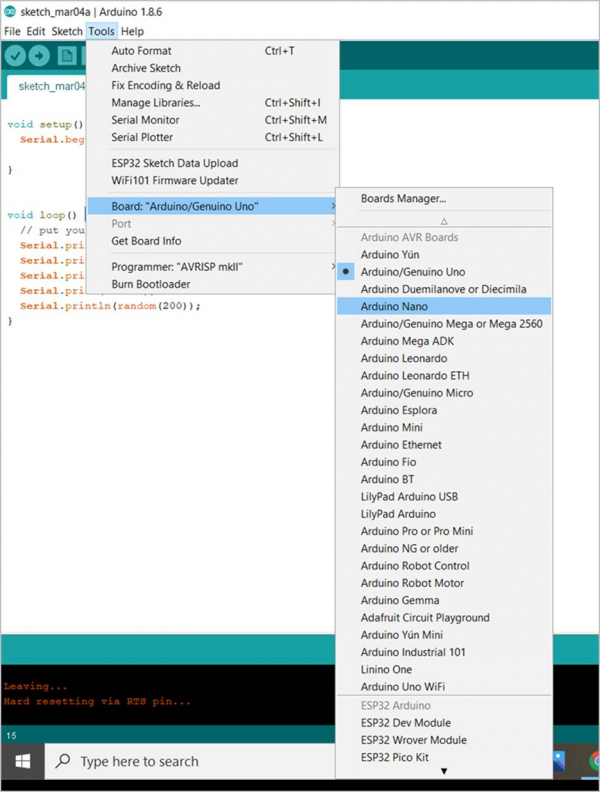
Task: Click Arduino logo in title bar
Action: point(10,12)
